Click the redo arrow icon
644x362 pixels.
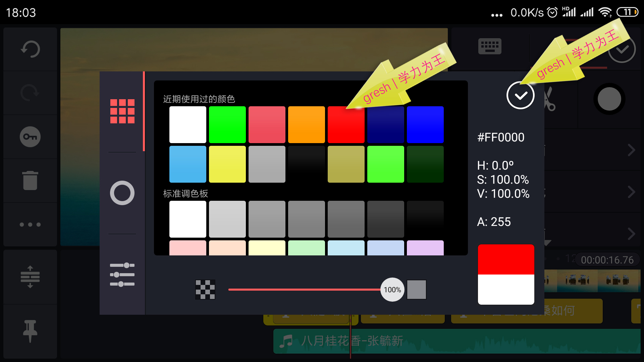click(x=30, y=93)
